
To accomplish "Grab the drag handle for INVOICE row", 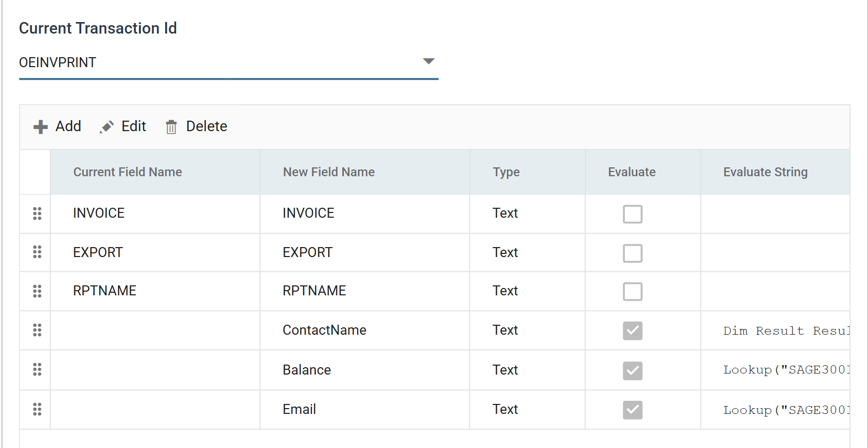I will [x=37, y=214].
